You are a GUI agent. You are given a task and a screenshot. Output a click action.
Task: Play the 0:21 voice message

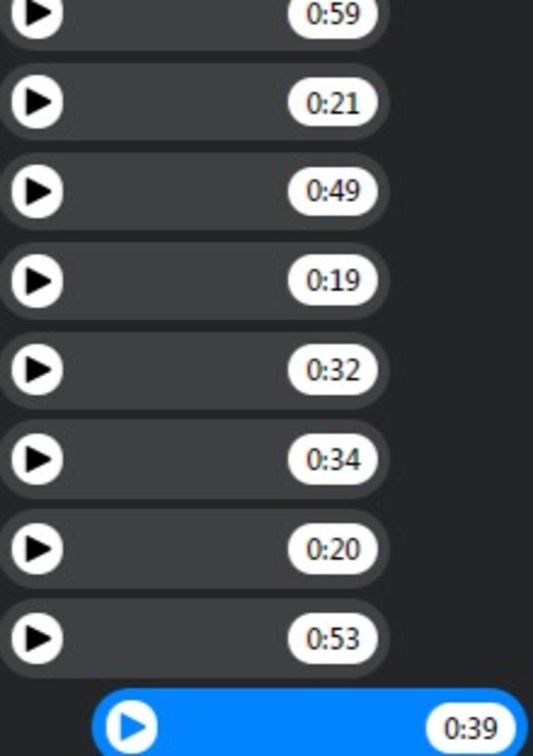[x=37, y=102]
